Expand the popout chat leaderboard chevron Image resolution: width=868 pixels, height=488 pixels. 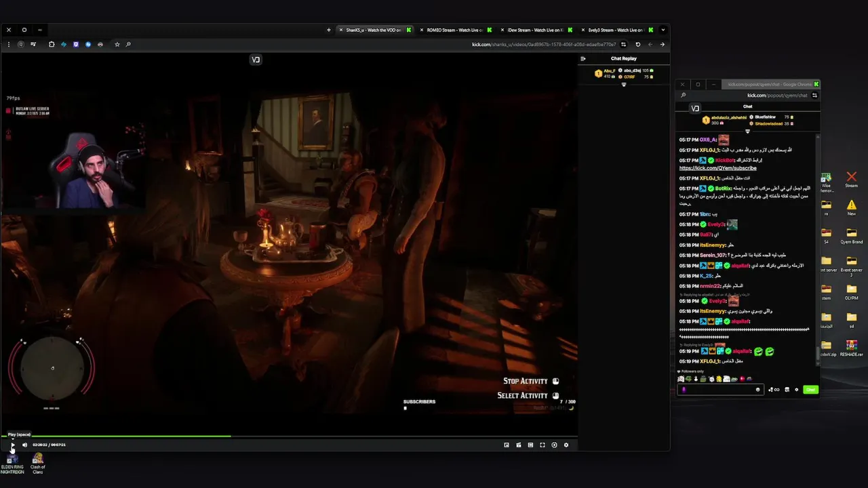click(x=747, y=131)
